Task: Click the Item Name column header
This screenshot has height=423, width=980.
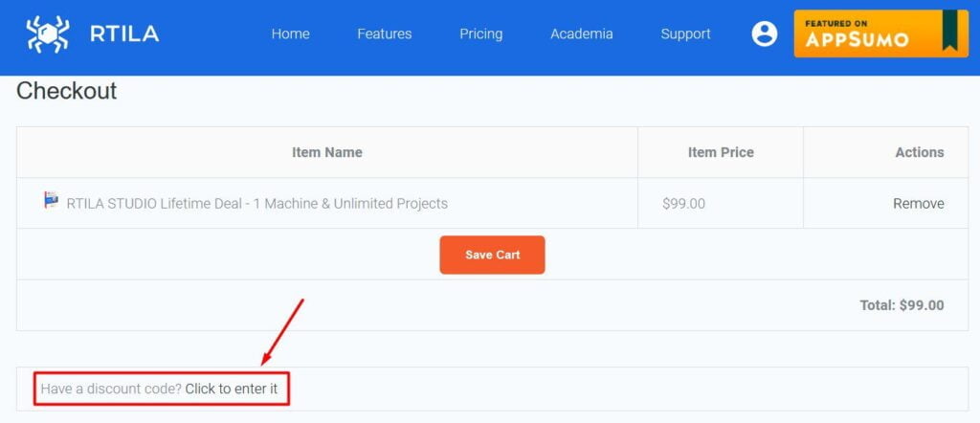Action: coord(327,152)
